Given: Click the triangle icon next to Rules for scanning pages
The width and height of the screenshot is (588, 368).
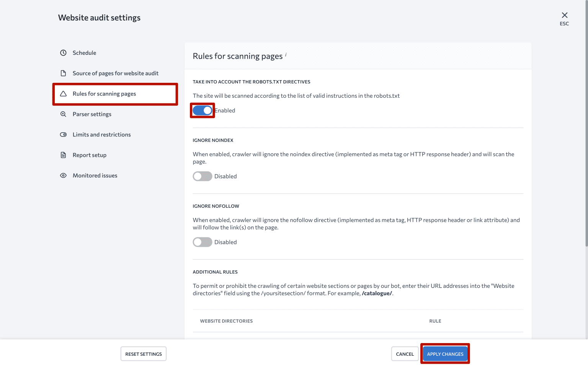Looking at the screenshot, I should coord(63,93).
